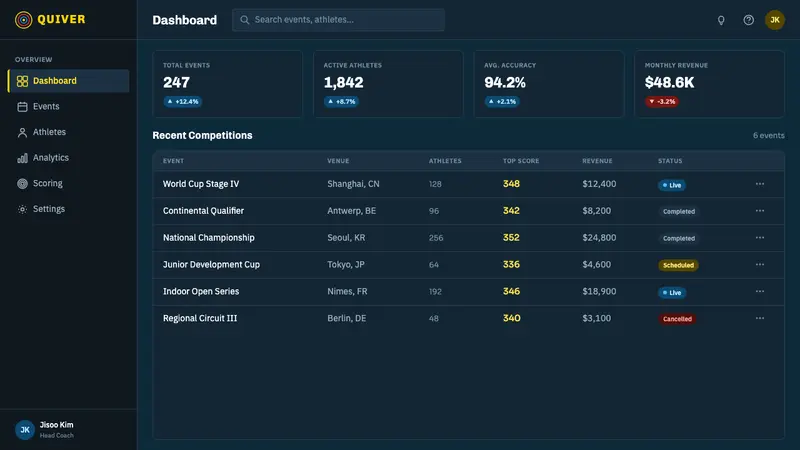Click the JK avatar beside Jisoo Kim
This screenshot has width=800, height=450.
(x=24, y=430)
